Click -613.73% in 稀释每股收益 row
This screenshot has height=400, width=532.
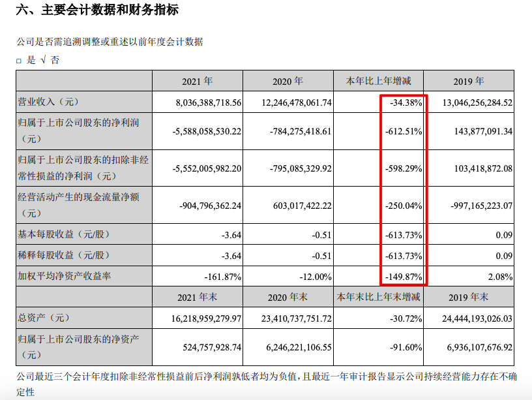click(404, 256)
